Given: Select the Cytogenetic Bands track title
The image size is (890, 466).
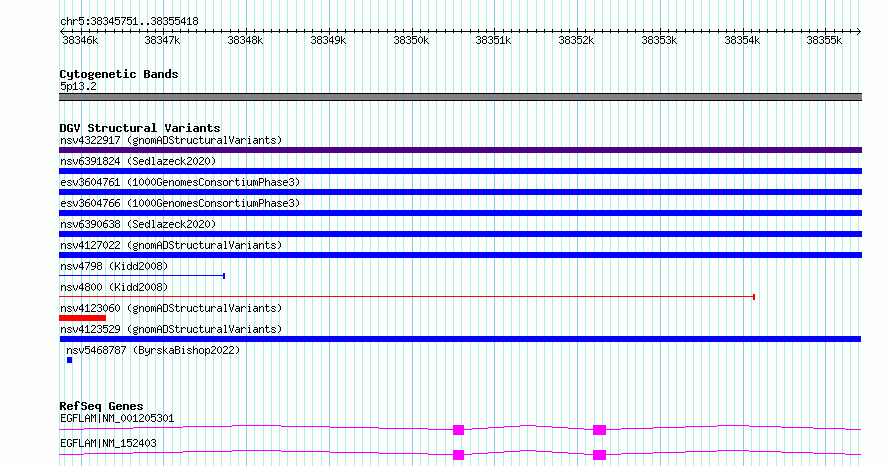Looking at the screenshot, I should [119, 74].
